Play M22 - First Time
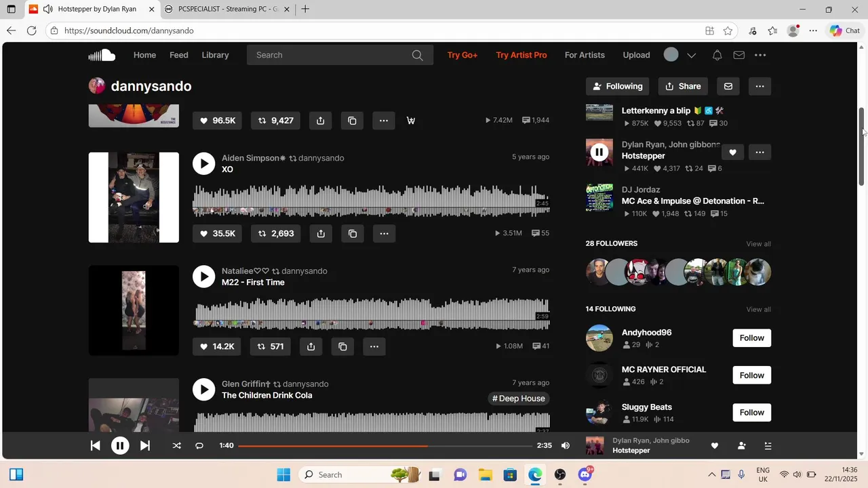Screen dimensions: 868x488 (x=203, y=277)
